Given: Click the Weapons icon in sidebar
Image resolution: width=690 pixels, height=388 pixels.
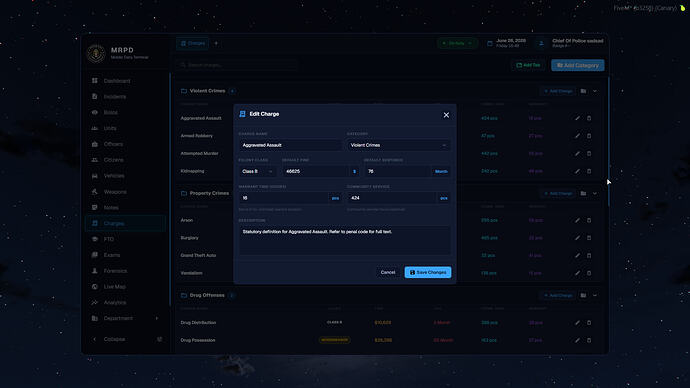Looking at the screenshot, I should tap(95, 192).
